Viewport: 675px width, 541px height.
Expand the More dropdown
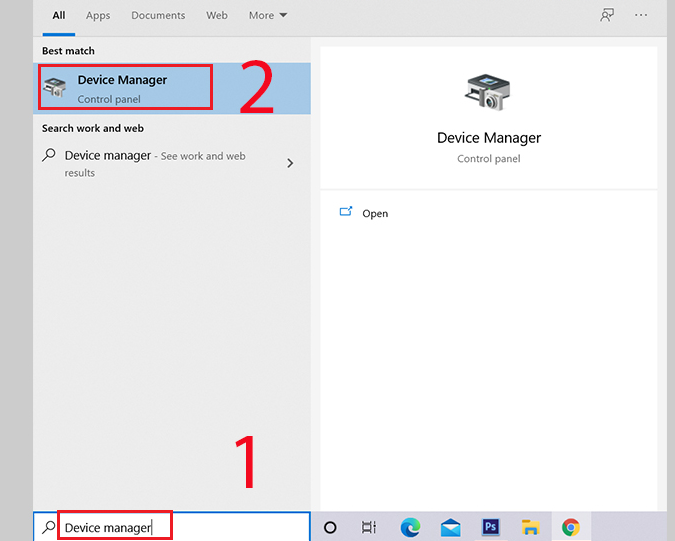pos(268,15)
